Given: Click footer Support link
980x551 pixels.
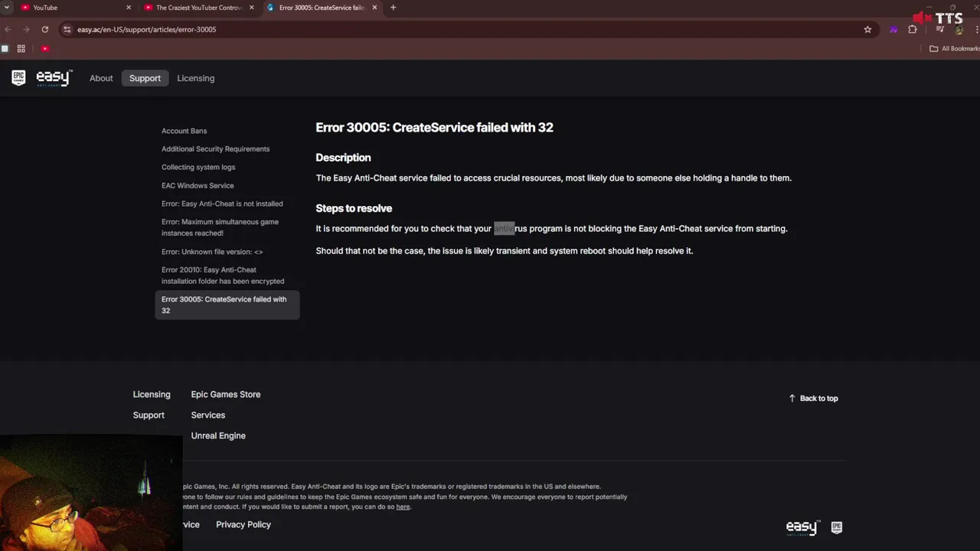Looking at the screenshot, I should pyautogui.click(x=149, y=415).
